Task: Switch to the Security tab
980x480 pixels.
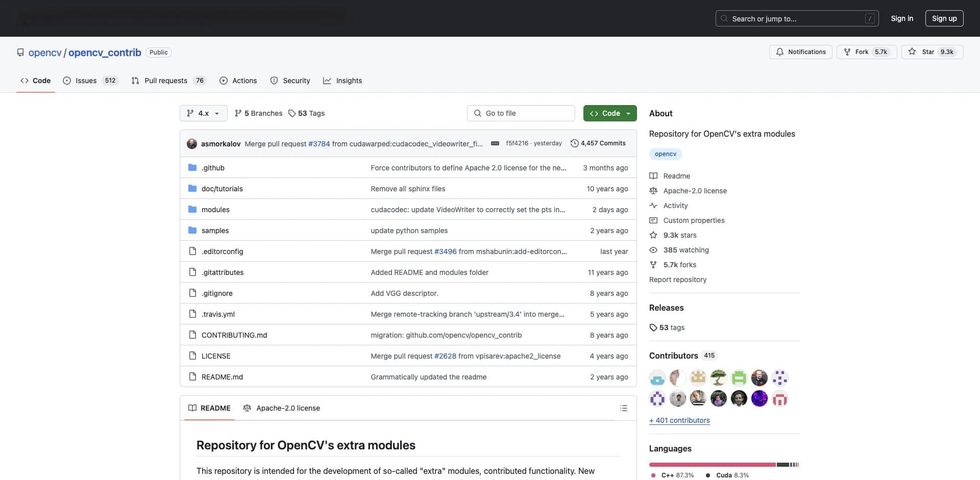Action: [290, 81]
